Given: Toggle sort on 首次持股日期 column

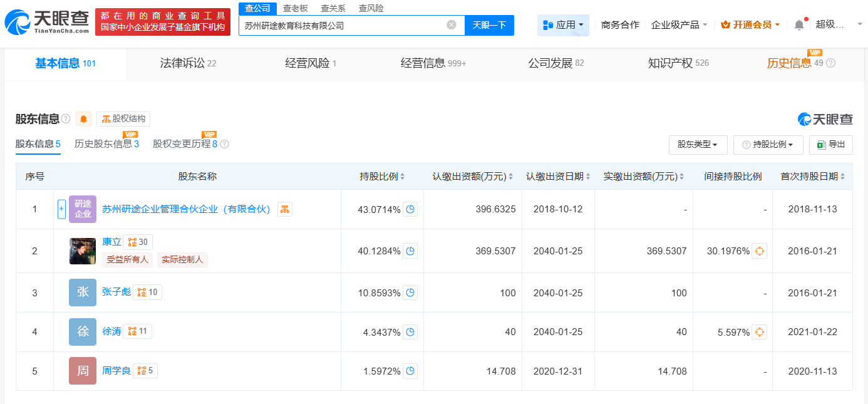Looking at the screenshot, I should pos(842,176).
